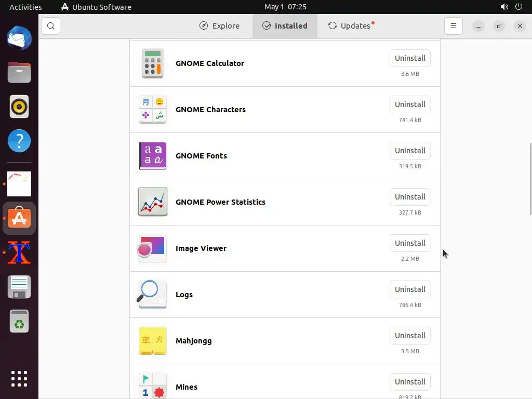Uninstall GNOME Characters

[410, 104]
